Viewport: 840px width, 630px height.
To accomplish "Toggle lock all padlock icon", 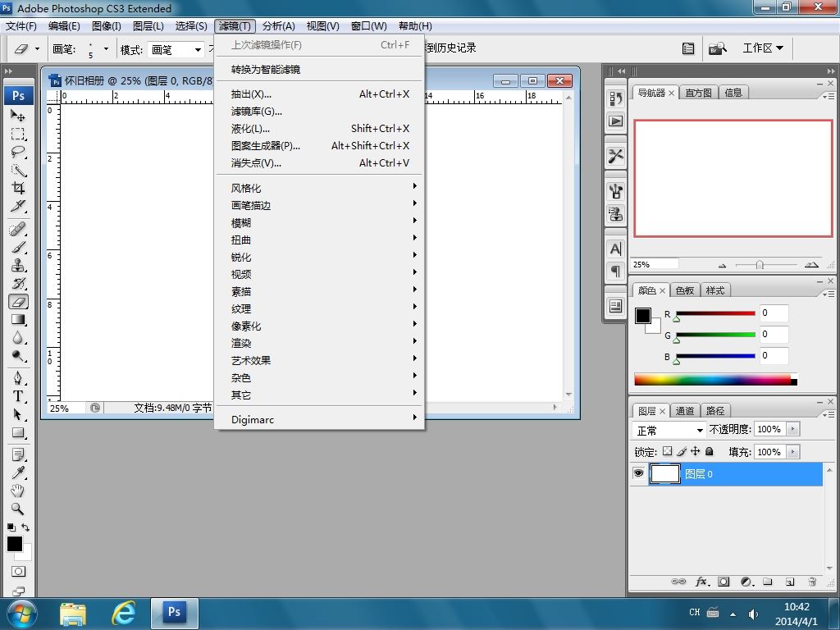I will click(x=710, y=452).
